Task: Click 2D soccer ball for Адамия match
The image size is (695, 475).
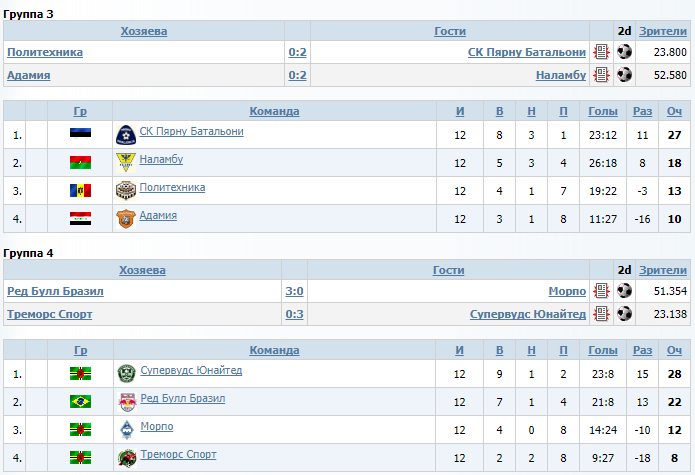Action: coord(625,74)
